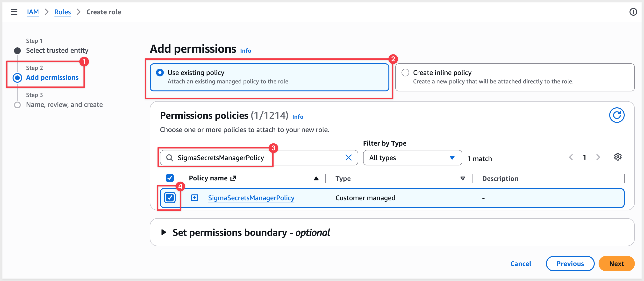Refresh the permissions policies list
This screenshot has height=281, width=644.
coord(616,115)
